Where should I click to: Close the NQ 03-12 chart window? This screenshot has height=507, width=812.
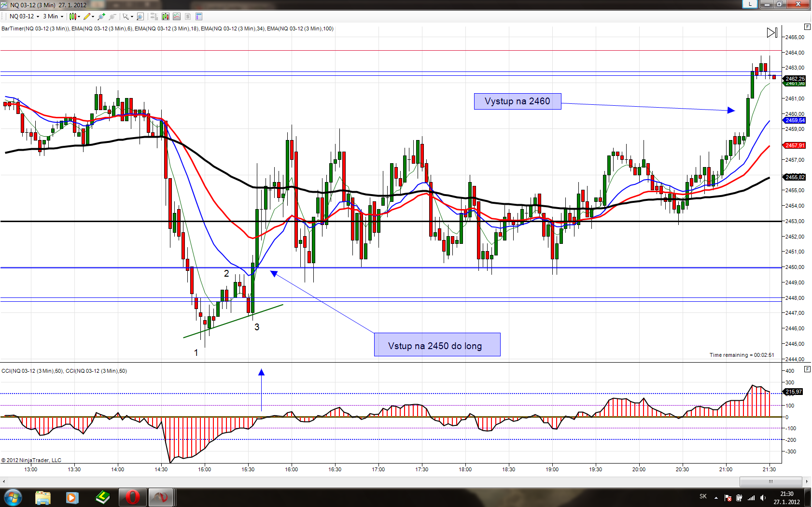pyautogui.click(x=798, y=4)
